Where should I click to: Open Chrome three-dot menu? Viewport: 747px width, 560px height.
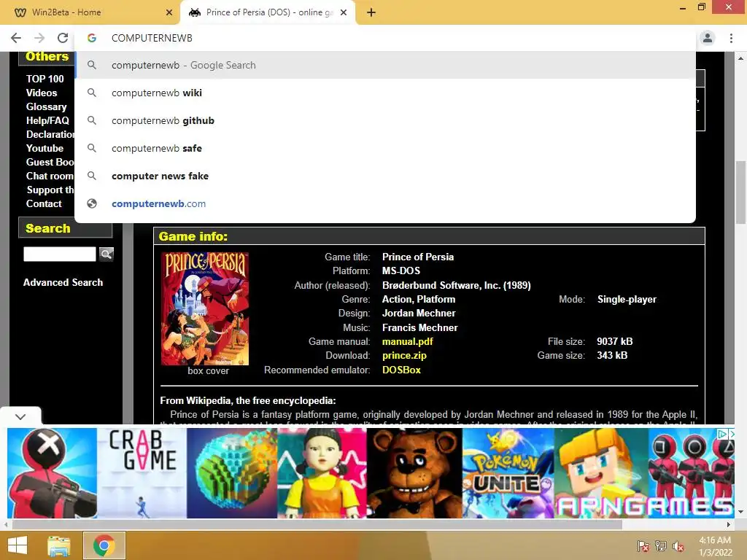[731, 38]
